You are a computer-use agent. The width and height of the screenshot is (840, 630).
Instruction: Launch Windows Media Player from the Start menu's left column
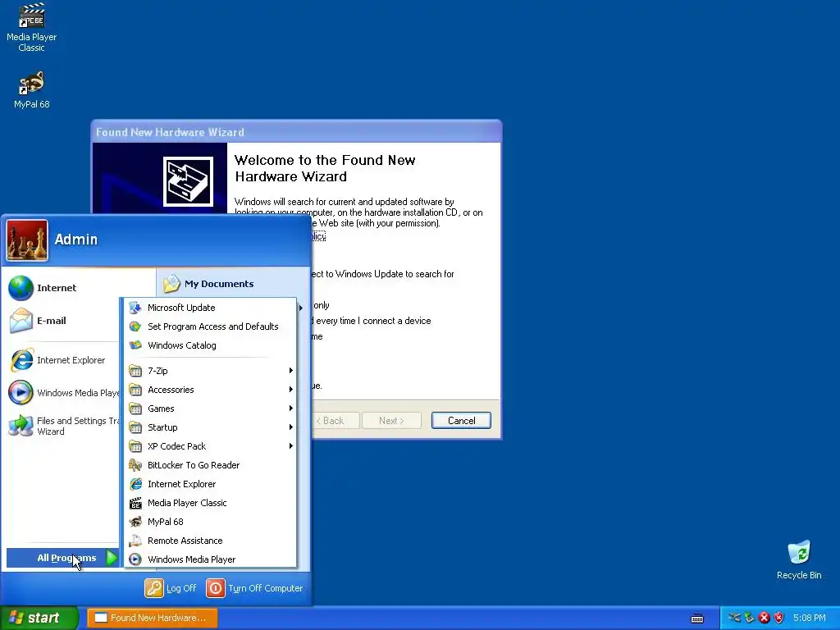[63, 393]
